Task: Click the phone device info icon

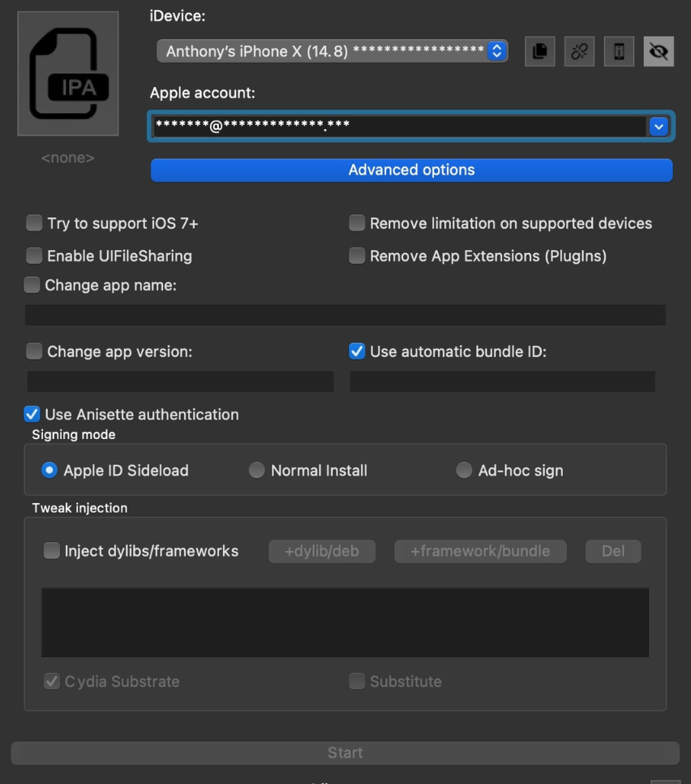Action: point(619,52)
